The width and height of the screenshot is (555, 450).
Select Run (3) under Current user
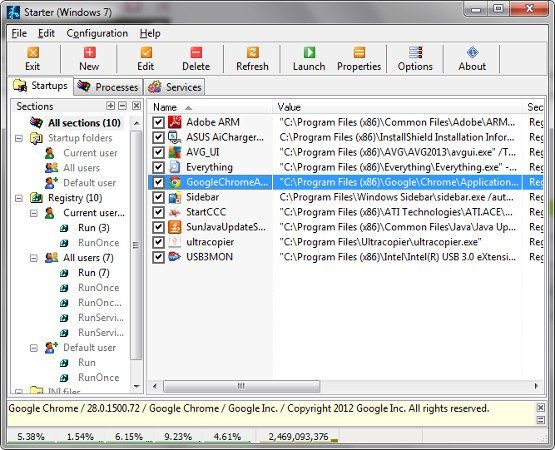click(x=93, y=228)
